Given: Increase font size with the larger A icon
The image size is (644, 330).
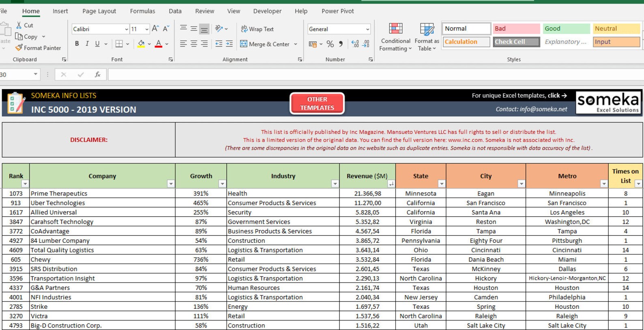Looking at the screenshot, I should click(x=155, y=29).
